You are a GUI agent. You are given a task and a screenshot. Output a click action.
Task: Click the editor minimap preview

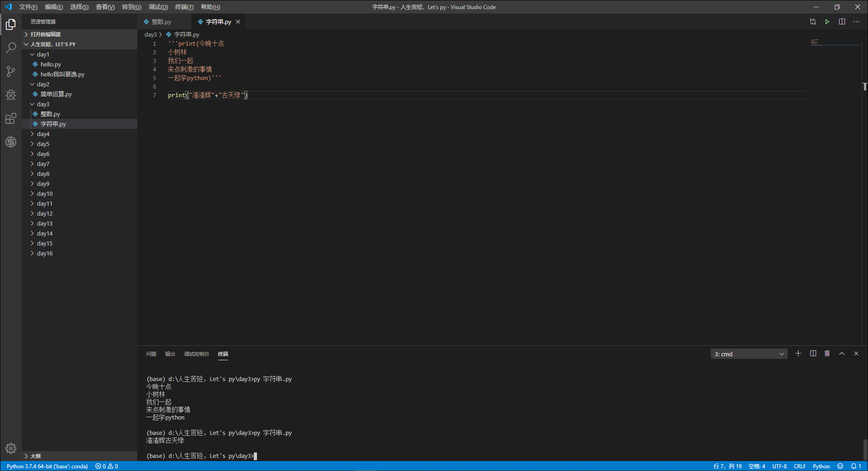(835, 42)
